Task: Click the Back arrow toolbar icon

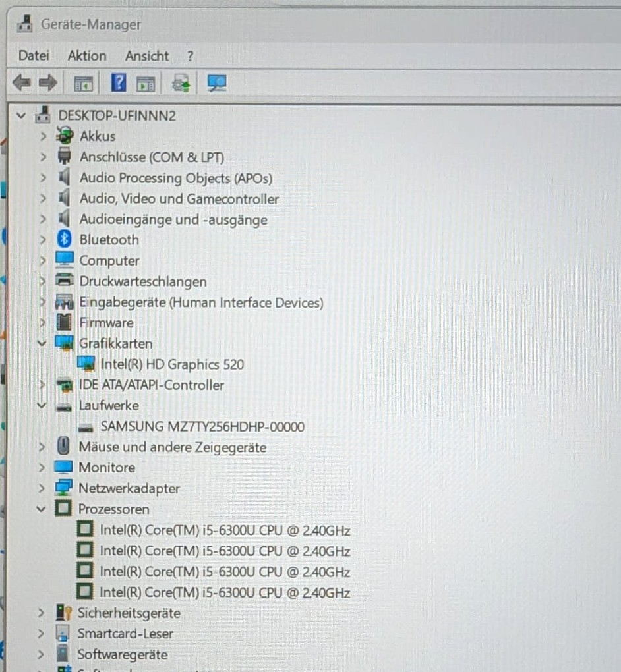Action: pyautogui.click(x=22, y=83)
